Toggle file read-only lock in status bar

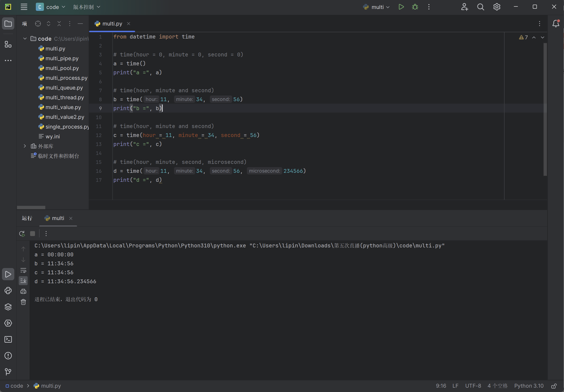(x=554, y=386)
